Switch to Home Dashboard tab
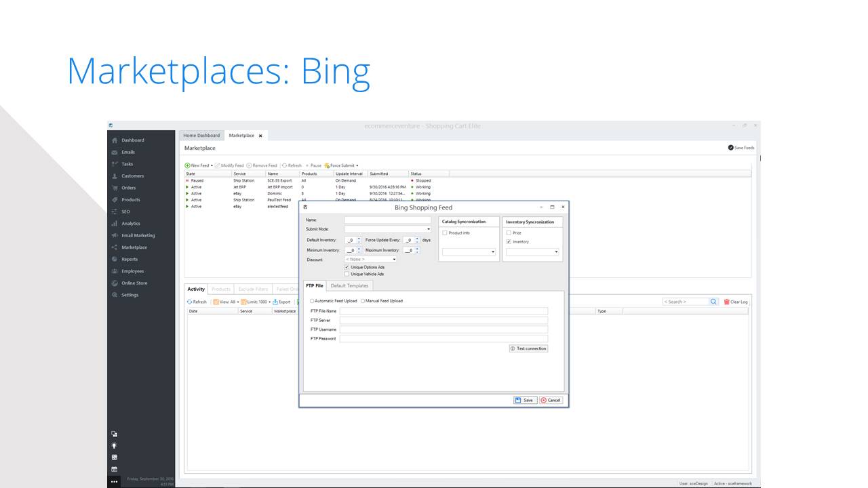The width and height of the screenshot is (868, 488). pos(201,136)
